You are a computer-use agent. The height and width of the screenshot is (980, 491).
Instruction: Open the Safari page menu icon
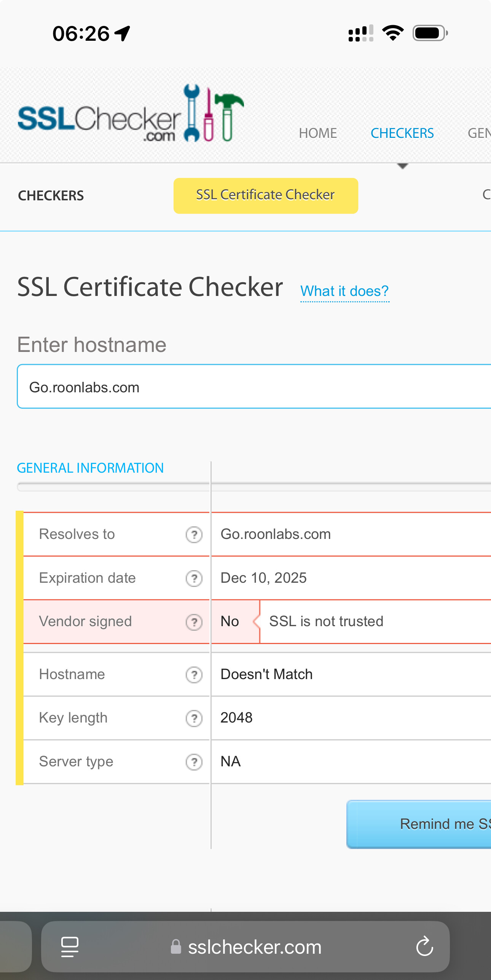click(x=70, y=947)
